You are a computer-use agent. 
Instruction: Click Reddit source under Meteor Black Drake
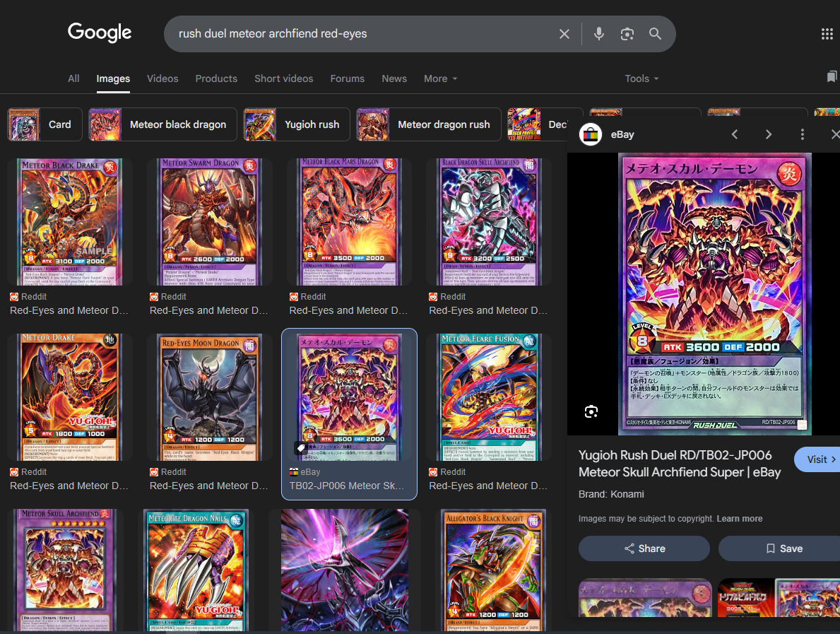[28, 297]
